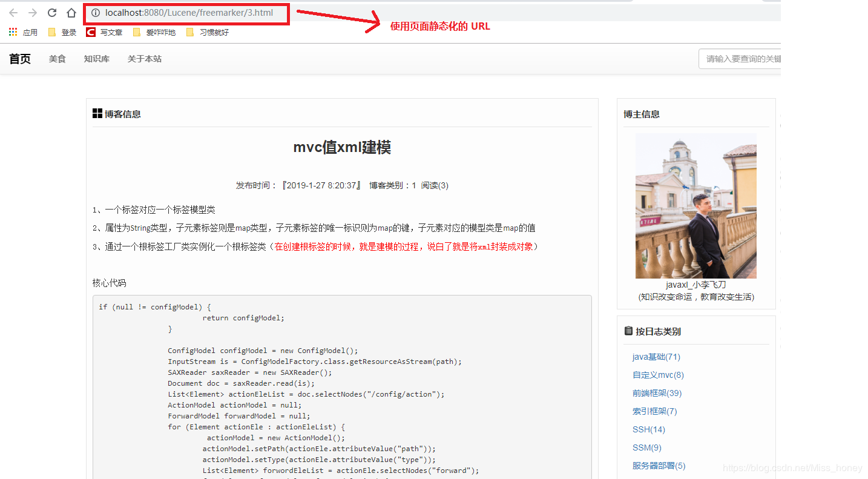Click the blogger profile photo

(695, 206)
